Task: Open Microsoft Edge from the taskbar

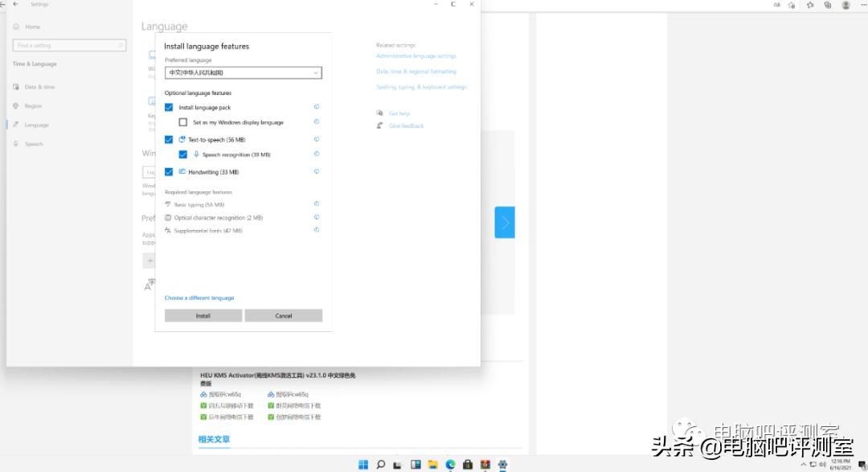Action: point(450,464)
